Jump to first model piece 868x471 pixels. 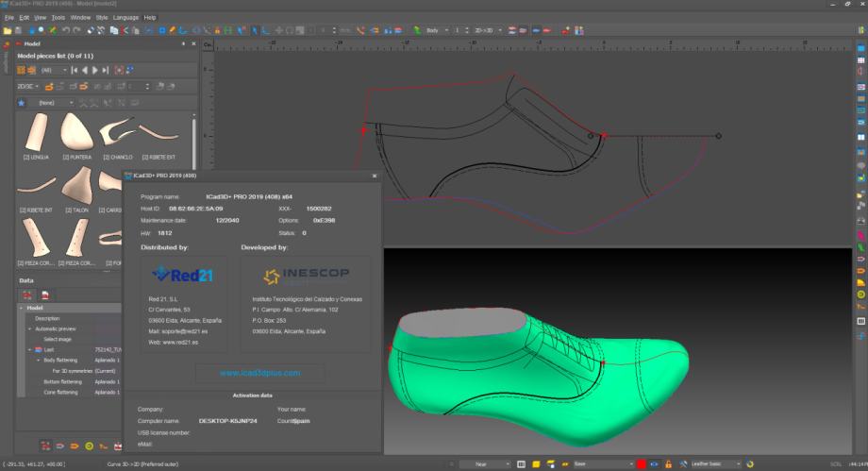(x=74, y=70)
